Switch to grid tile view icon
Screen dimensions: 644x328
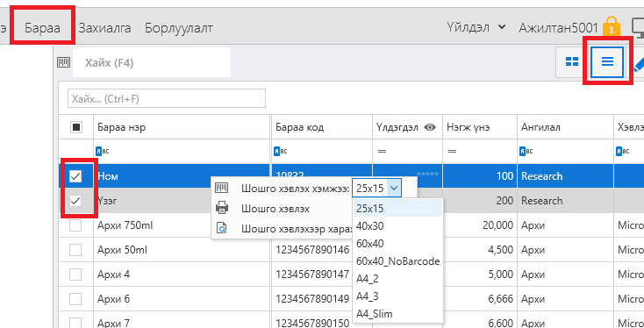572,61
